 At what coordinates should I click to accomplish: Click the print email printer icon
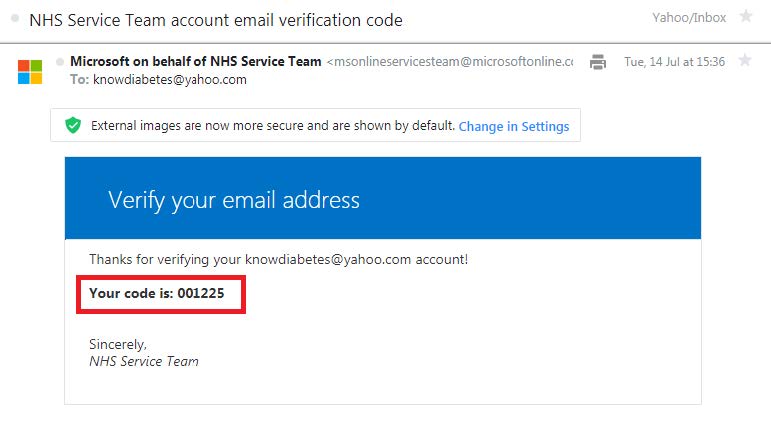click(597, 62)
